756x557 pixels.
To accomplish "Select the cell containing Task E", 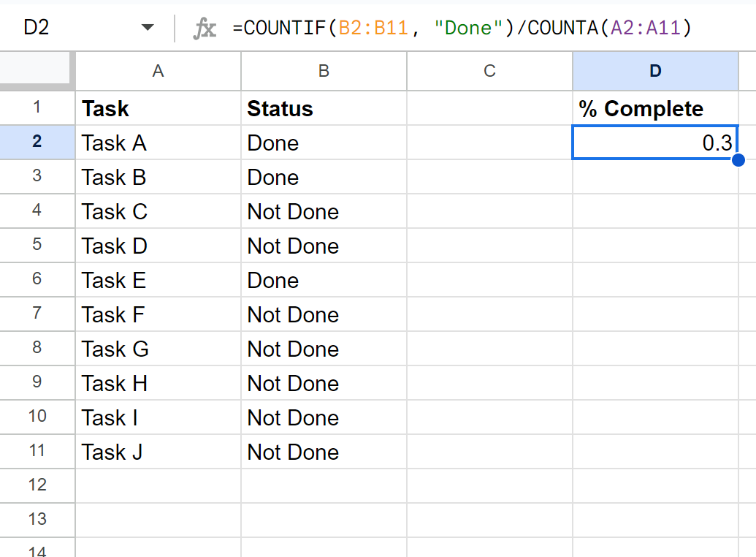I will [159, 280].
